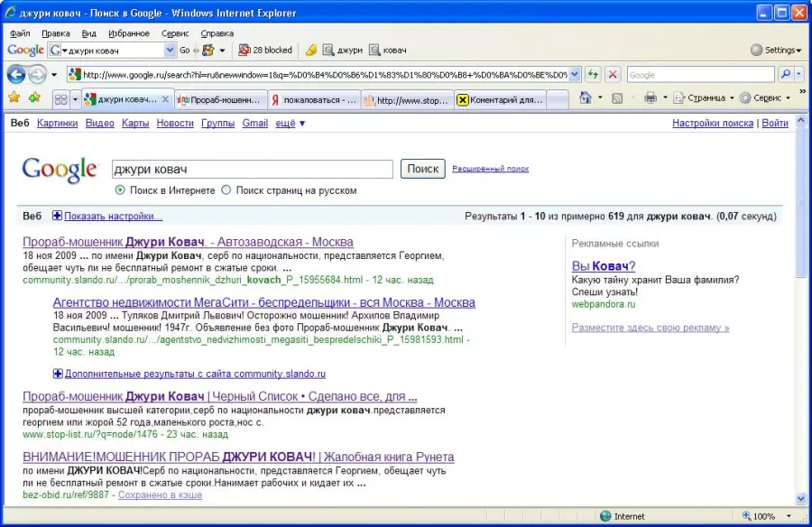Stop loading with the red X icon

tap(613, 75)
